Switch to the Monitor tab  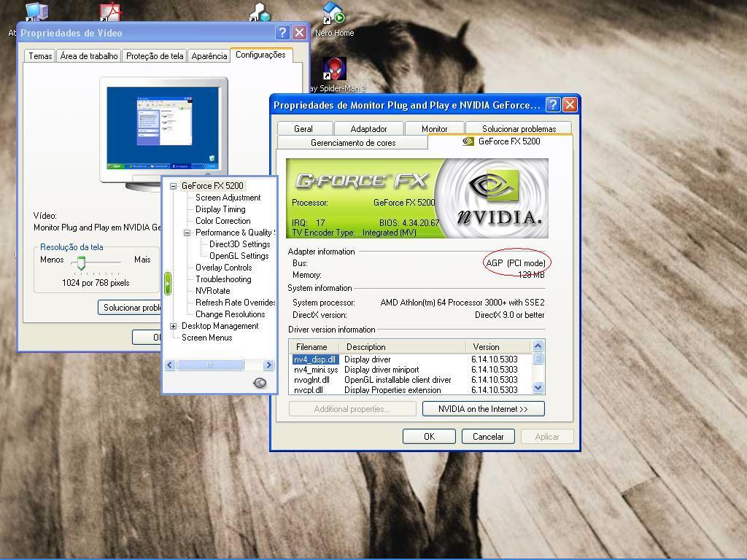pos(435,128)
